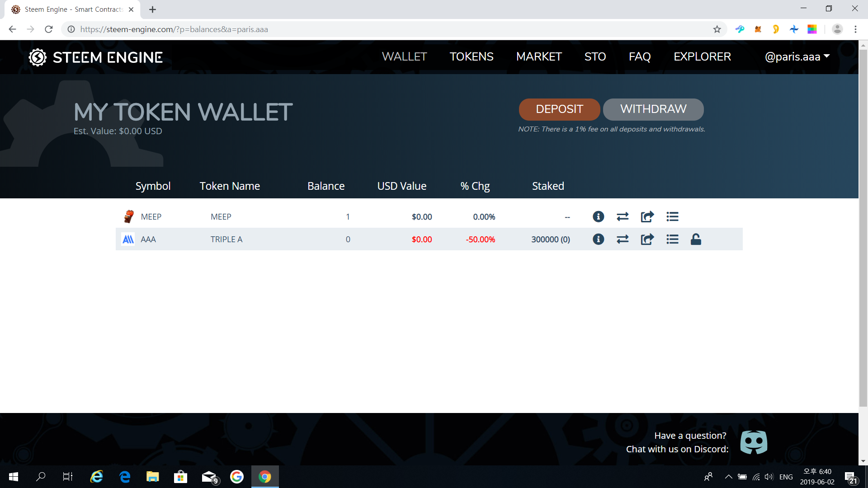Open the notification center icon

click(850, 477)
